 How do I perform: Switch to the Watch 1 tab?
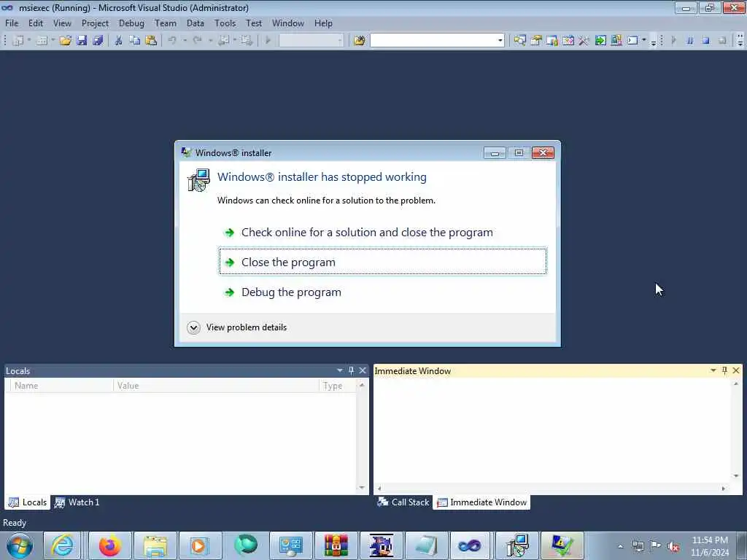[x=77, y=502]
